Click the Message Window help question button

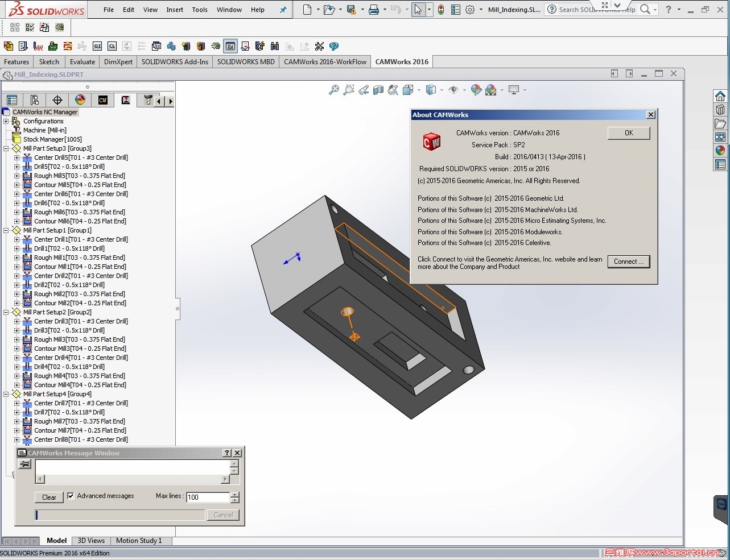(227, 453)
